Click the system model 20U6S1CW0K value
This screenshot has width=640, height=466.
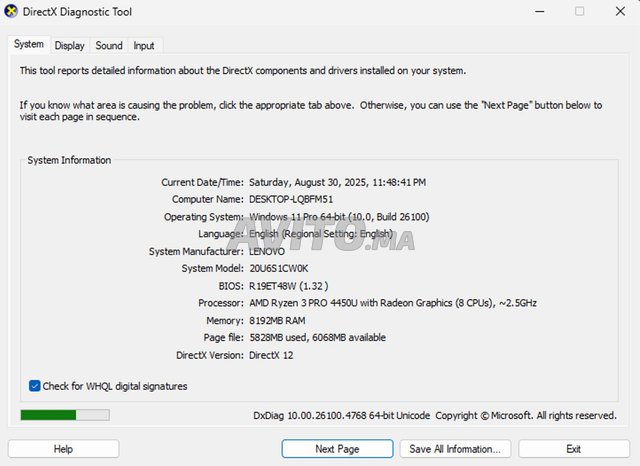click(x=281, y=268)
